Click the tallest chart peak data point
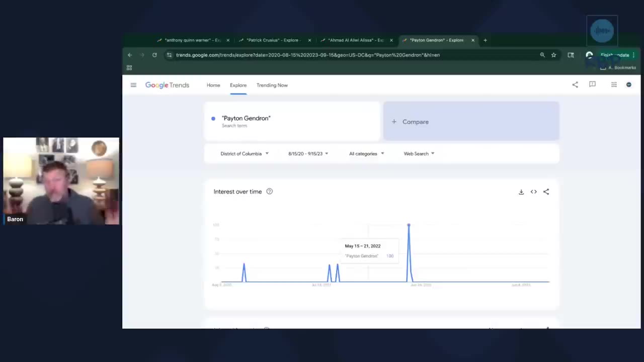 tap(409, 225)
